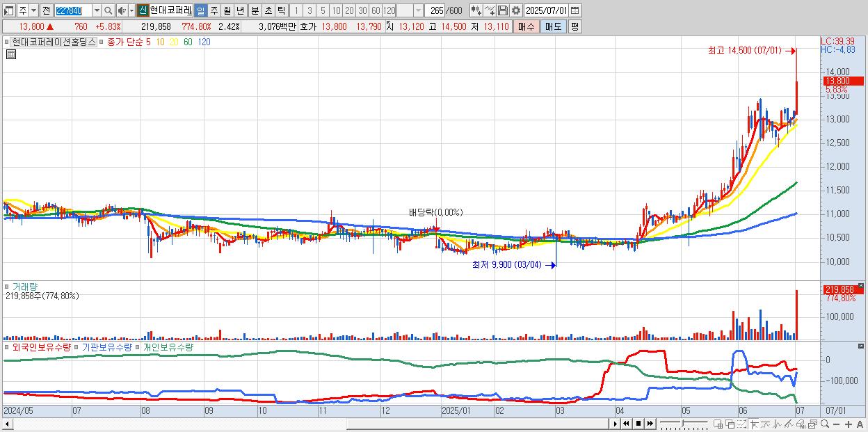Click the stop replay button

click(638, 424)
